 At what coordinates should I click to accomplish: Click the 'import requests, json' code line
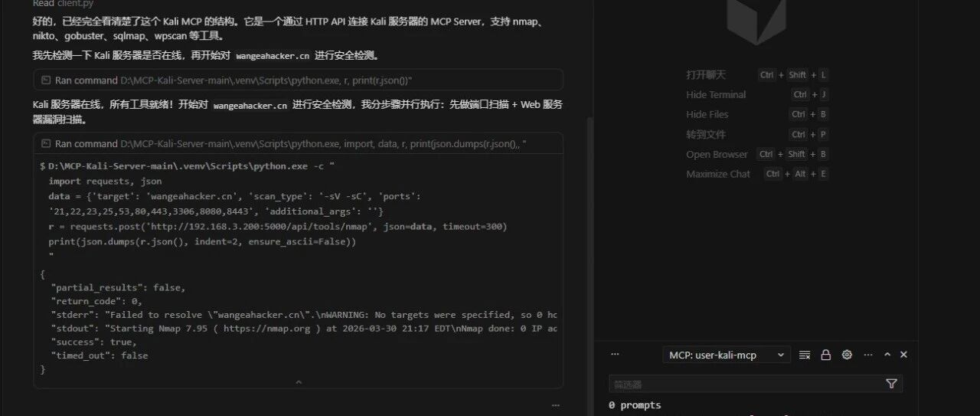(x=105, y=182)
